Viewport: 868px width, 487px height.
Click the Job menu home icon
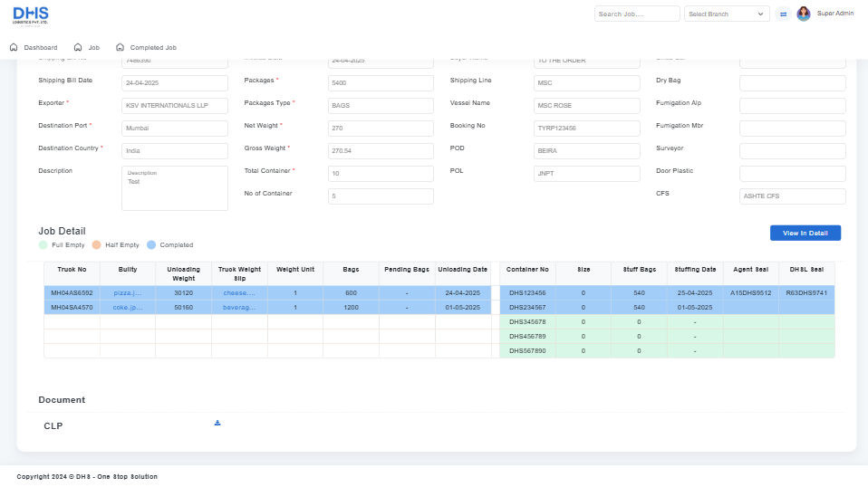(78, 47)
